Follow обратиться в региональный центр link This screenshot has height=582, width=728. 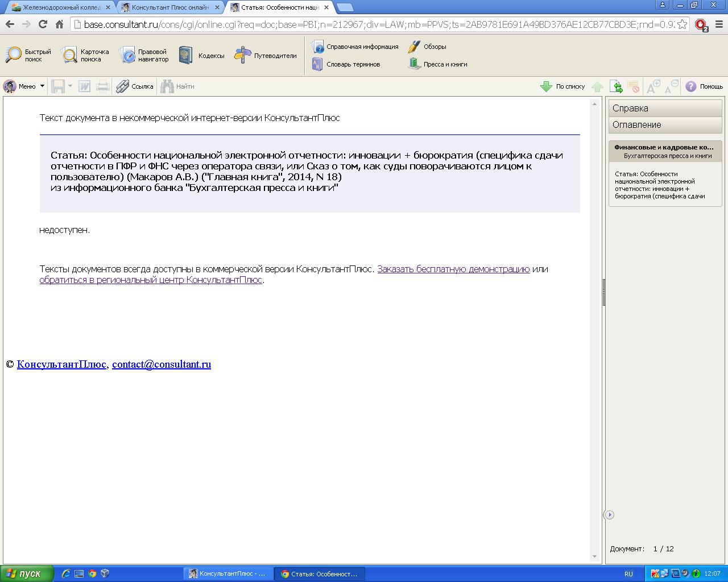tap(151, 280)
